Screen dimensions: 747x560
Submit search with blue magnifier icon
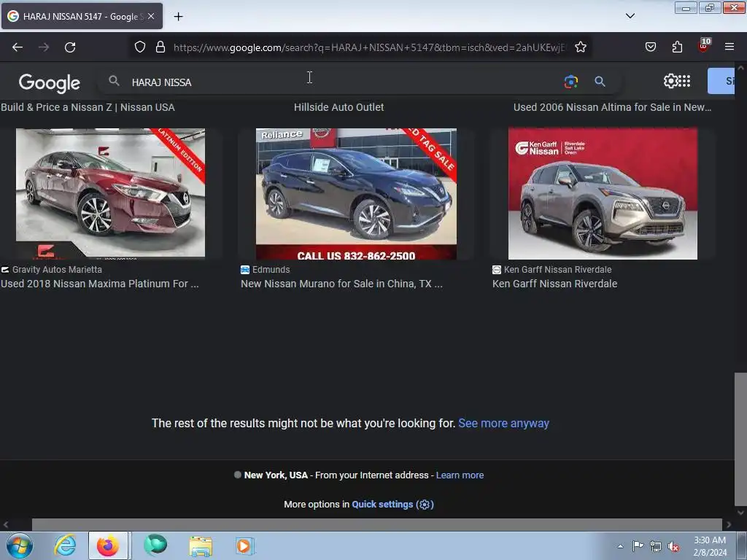(600, 82)
